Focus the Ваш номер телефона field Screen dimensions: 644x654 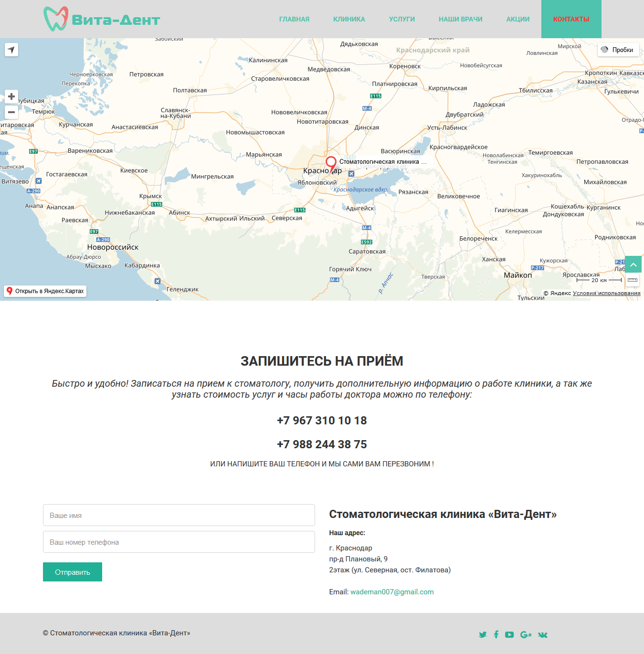(x=179, y=542)
